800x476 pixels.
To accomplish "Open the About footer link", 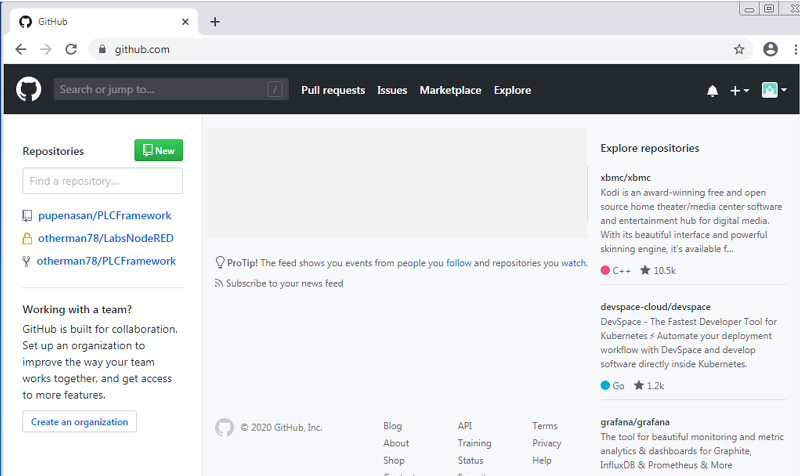I will (x=396, y=443).
